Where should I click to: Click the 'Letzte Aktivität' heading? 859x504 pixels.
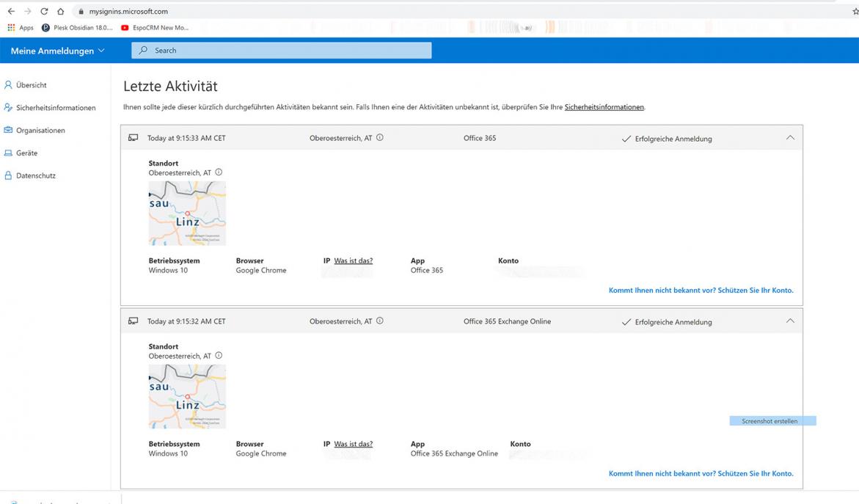(170, 86)
